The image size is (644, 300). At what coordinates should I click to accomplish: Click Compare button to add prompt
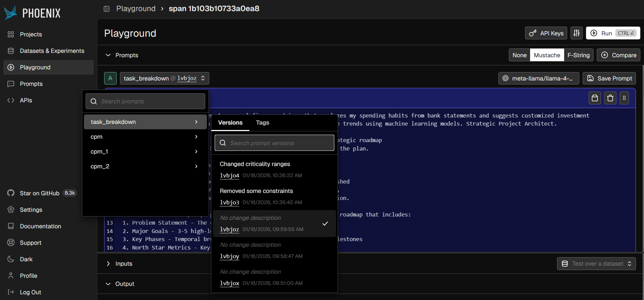[618, 55]
